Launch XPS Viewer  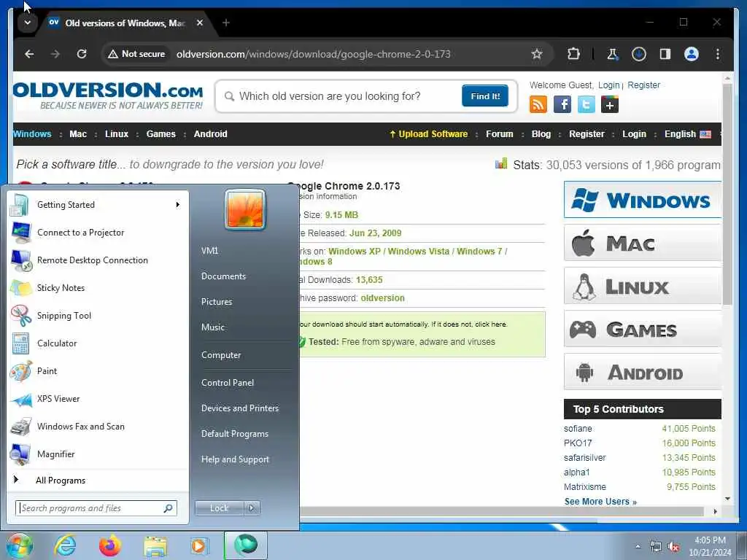(98, 399)
